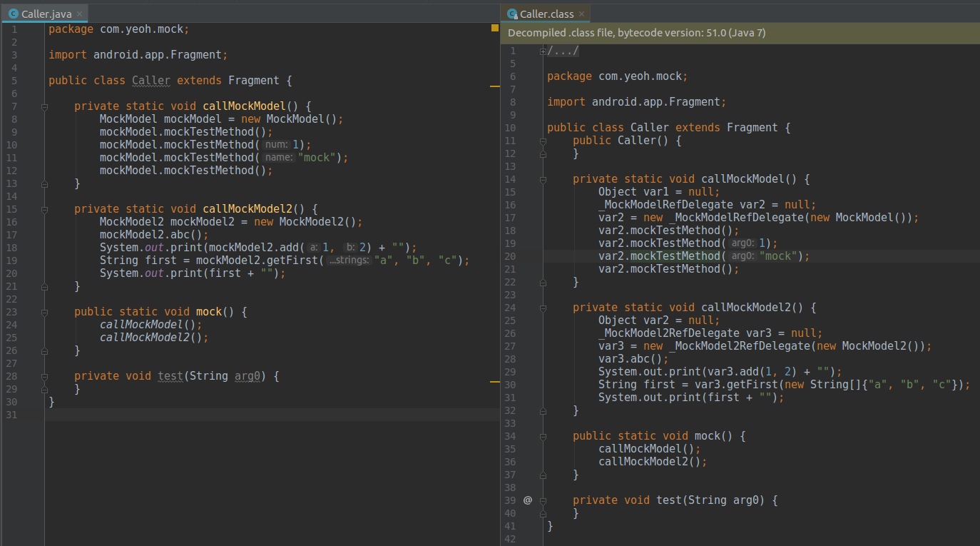This screenshot has width=980, height=546.
Task: Collapse callMockModel2 method at line 24 in Caller.class
Action: 543,308
